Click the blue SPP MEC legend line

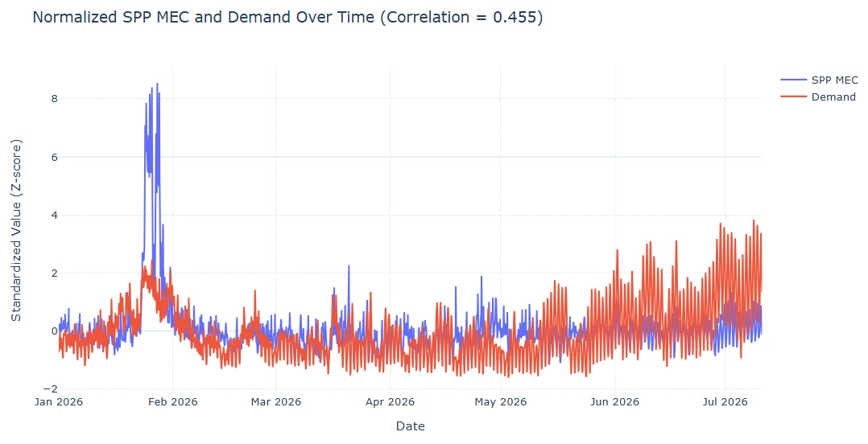793,80
